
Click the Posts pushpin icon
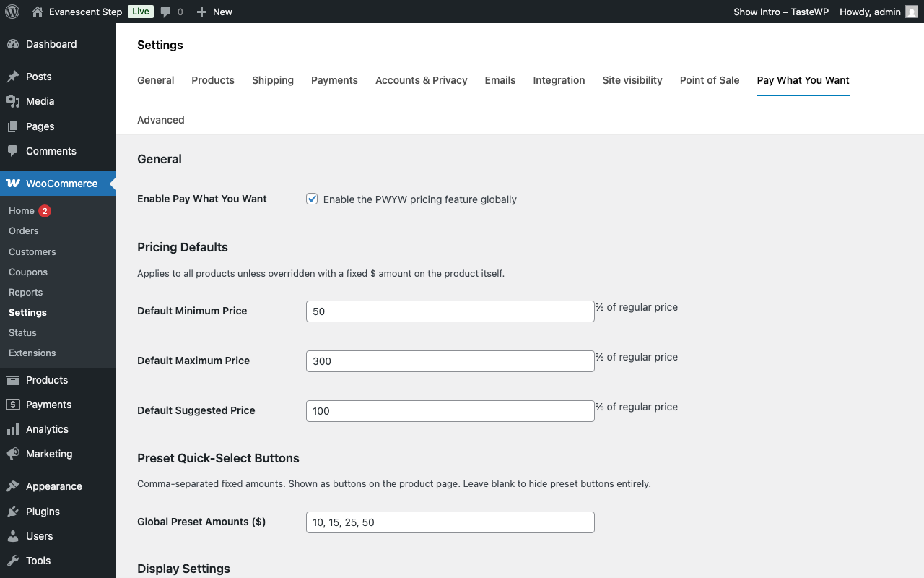[13, 77]
